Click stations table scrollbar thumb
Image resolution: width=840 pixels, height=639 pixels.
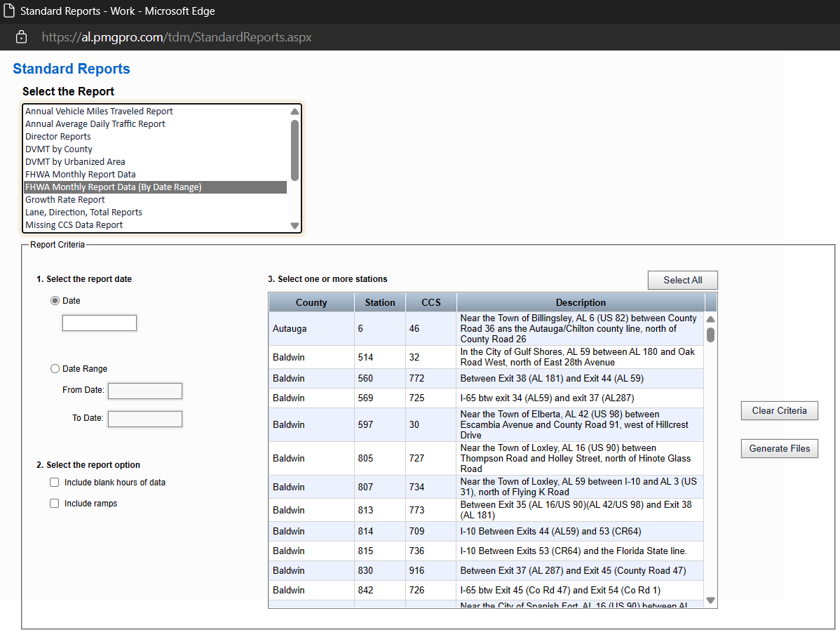click(x=710, y=335)
